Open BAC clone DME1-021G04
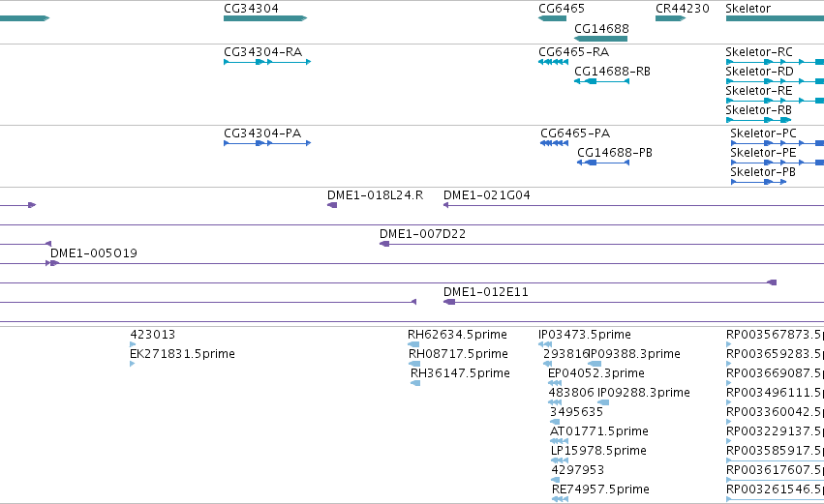This screenshot has width=824, height=504. pyautogui.click(x=487, y=195)
